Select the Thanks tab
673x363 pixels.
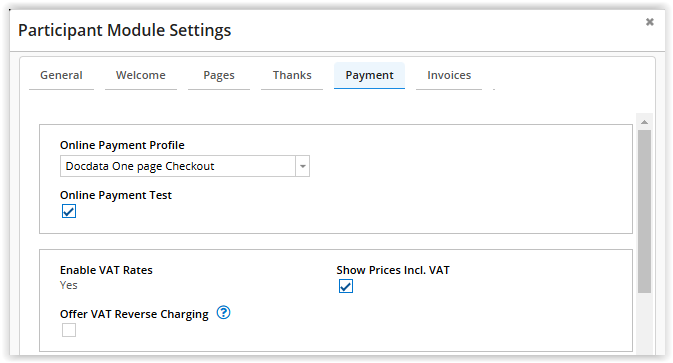[292, 76]
